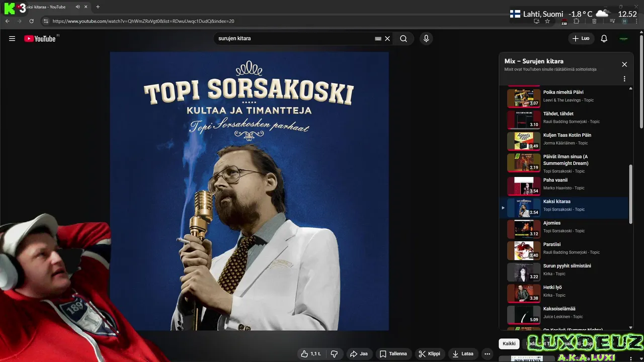644x362 pixels.
Task: Open more actions ellipsis below the video
Action: click(487, 354)
